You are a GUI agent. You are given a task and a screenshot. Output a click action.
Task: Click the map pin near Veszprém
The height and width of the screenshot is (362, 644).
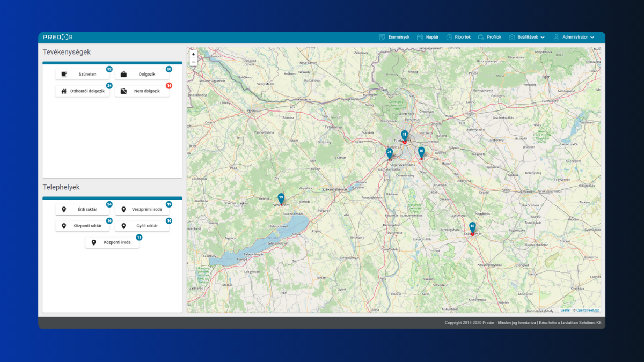coord(281,198)
